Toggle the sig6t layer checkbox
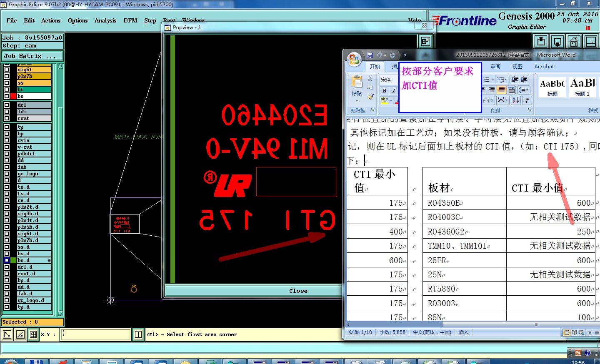600x364 pixels. [x=7, y=70]
